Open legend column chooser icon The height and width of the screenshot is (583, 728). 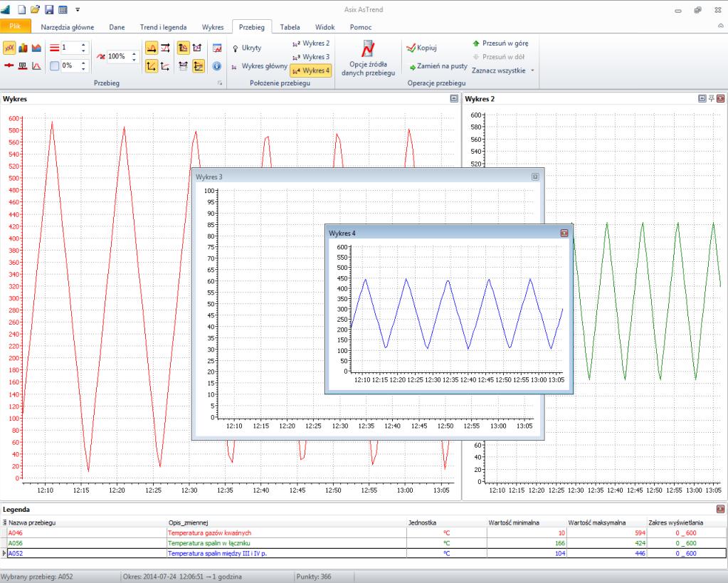[x=4, y=522]
